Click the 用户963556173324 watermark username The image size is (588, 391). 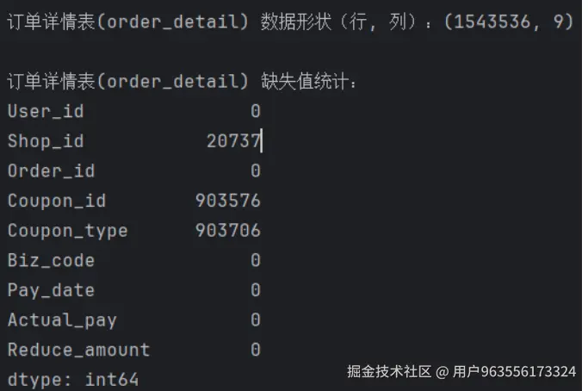tap(514, 372)
